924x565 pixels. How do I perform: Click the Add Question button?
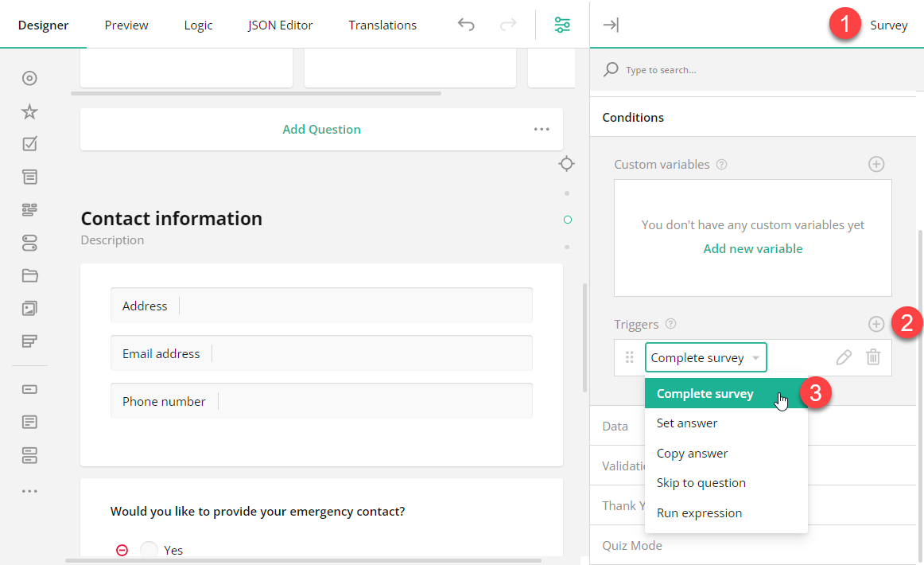(321, 129)
